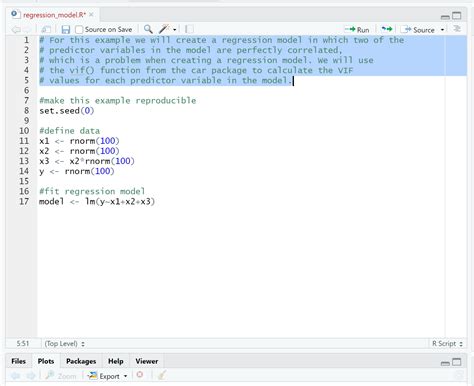Viewport: 474px width, 386px height.
Task: Switch to the Files tab
Action: click(18, 361)
